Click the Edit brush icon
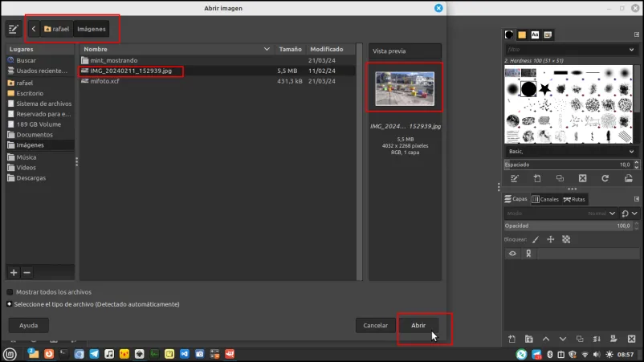Viewport: 644px width, 362px height. tap(514, 178)
